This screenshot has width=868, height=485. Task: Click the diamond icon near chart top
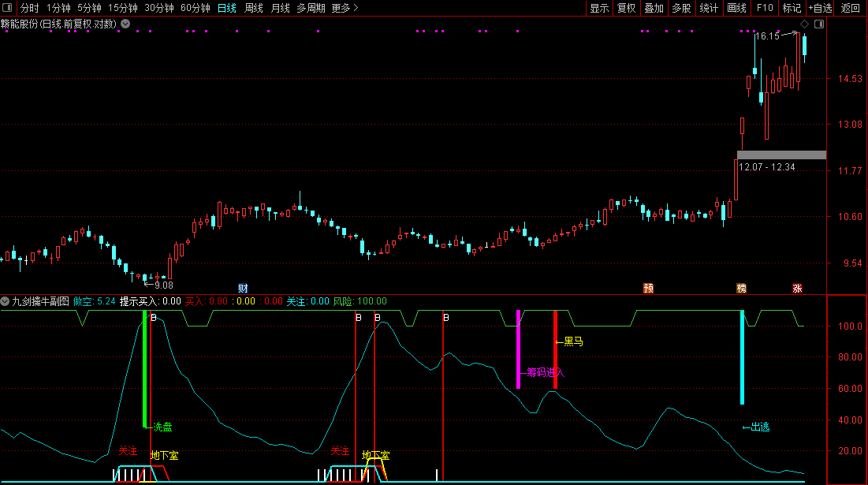804,24
